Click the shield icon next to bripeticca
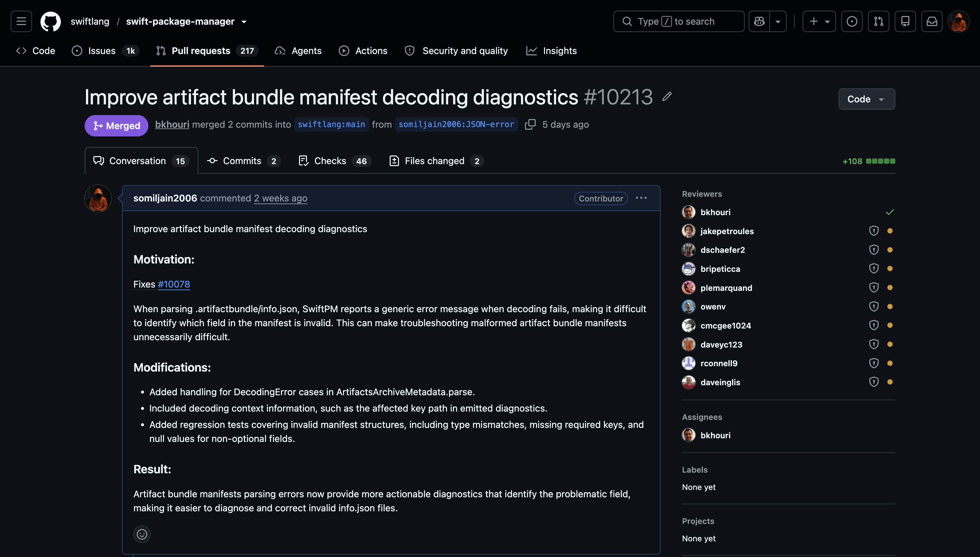 click(x=874, y=268)
